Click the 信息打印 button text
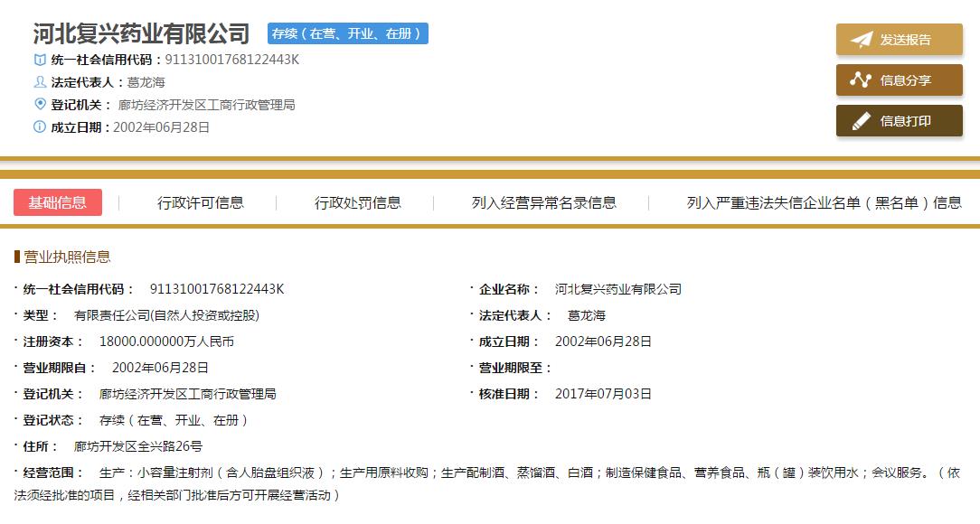The width and height of the screenshot is (980, 524). [905, 121]
